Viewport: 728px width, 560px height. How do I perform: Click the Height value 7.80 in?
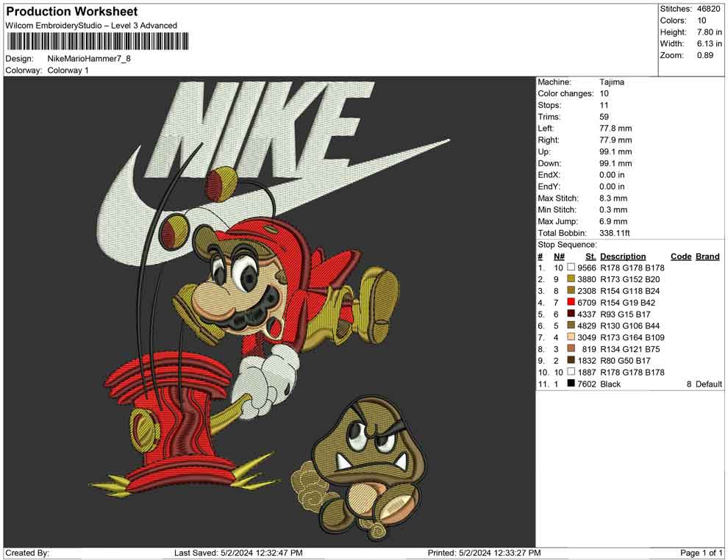pos(709,32)
